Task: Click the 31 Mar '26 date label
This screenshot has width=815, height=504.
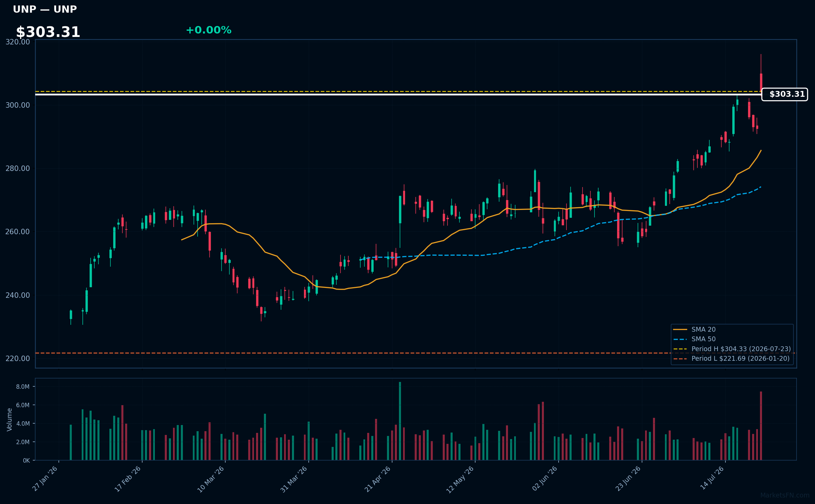Action: 294,479
